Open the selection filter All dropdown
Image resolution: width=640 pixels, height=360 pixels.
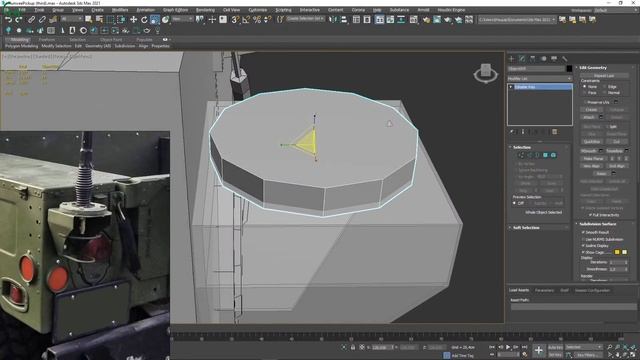coord(71,19)
